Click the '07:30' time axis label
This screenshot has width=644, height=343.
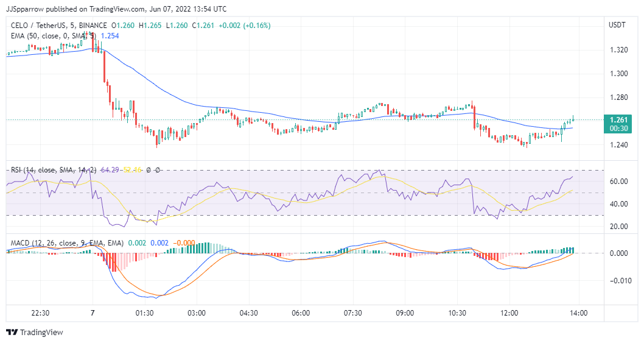353,313
